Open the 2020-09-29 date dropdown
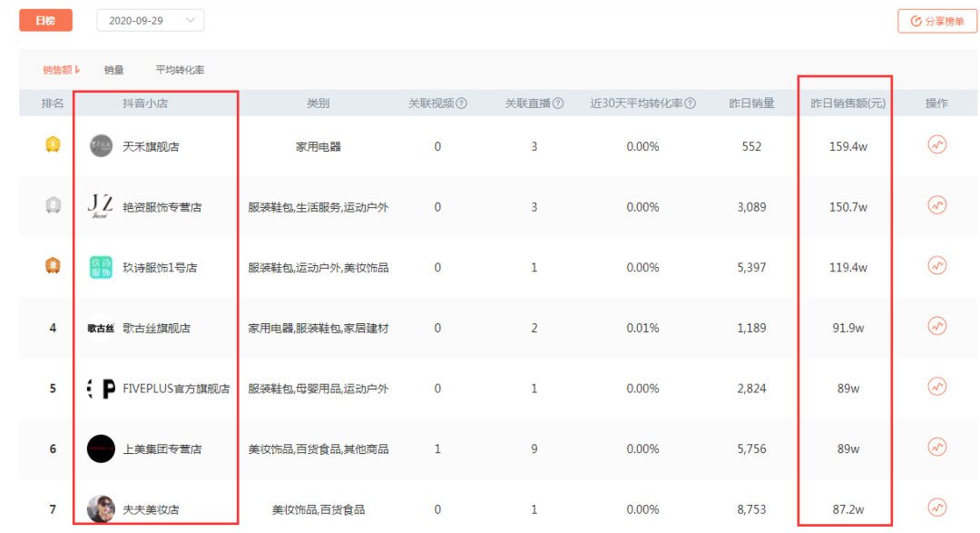 (151, 20)
